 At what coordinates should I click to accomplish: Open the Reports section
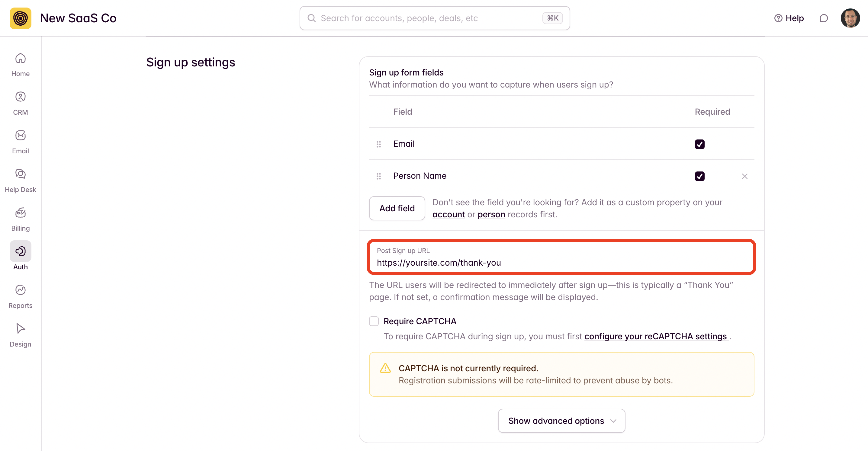click(20, 296)
